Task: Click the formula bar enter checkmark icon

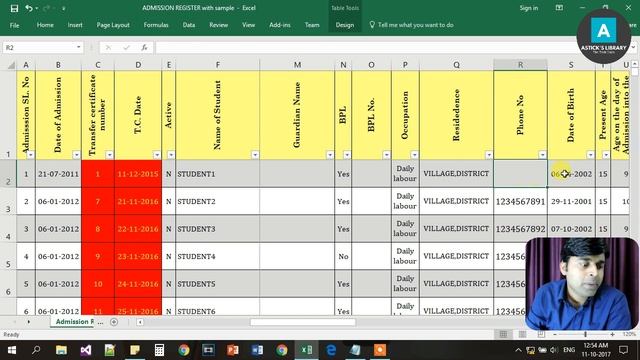Action: [x=126, y=48]
